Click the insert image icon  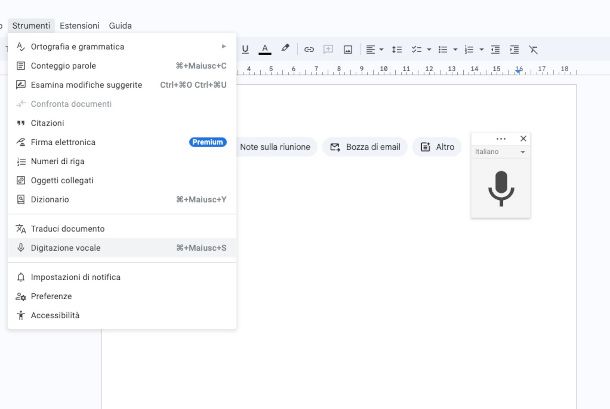(347, 48)
